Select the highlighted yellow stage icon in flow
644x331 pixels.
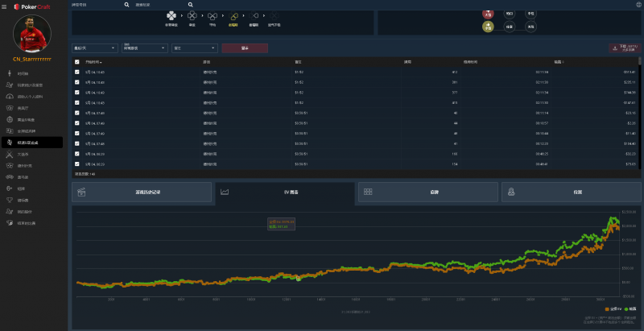(x=233, y=16)
